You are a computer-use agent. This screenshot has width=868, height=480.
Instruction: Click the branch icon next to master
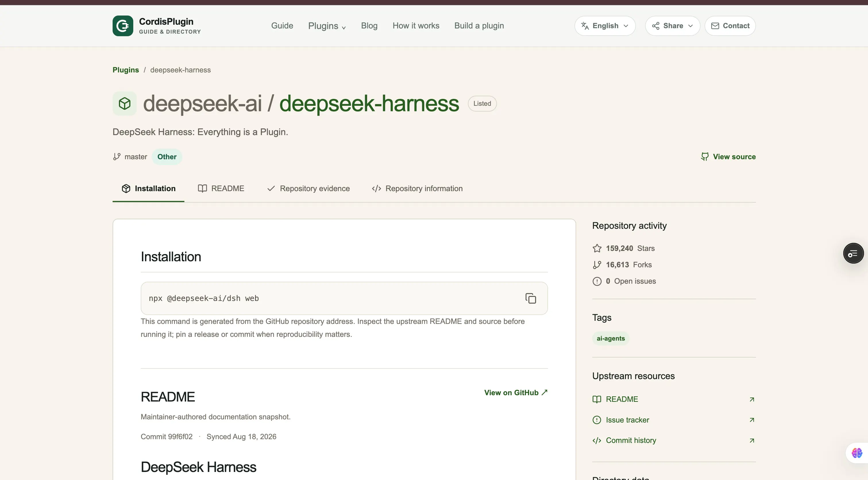click(117, 157)
